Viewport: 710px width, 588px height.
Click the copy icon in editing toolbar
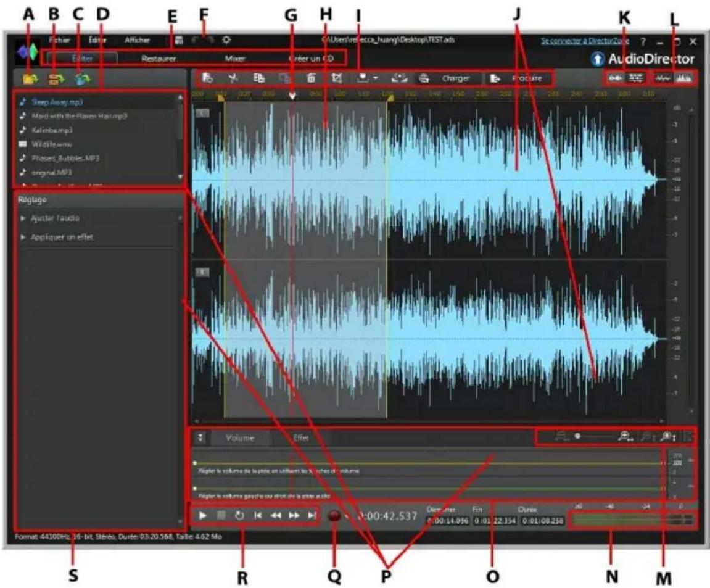click(258, 78)
